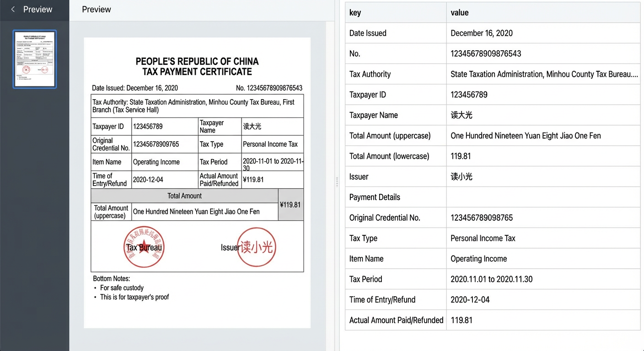This screenshot has height=351, width=644.
Task: Click the 'TAX PAYMENT CERTIFICATE' document title
Action: coord(197,72)
